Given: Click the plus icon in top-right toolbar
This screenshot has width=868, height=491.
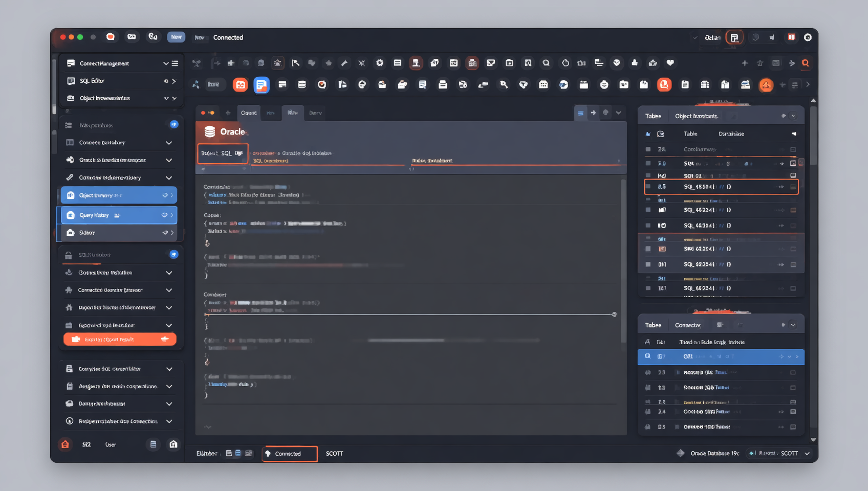Looking at the screenshot, I should coord(745,63).
